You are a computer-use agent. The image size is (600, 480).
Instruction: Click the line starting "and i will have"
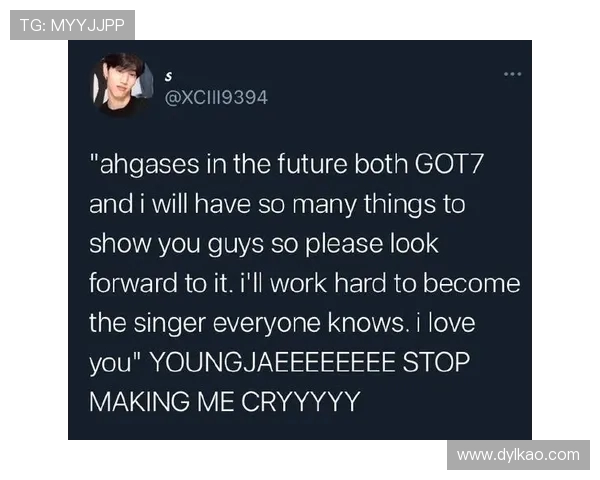[x=277, y=204]
